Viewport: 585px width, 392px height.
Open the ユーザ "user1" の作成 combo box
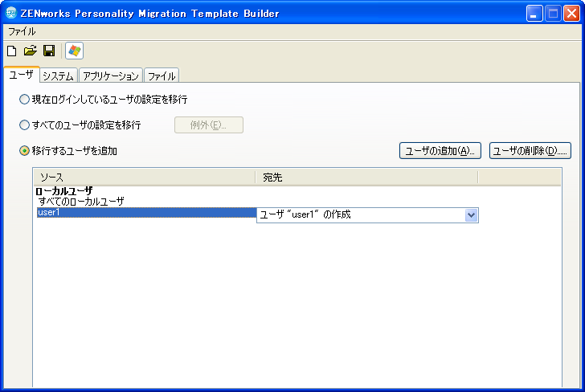pyautogui.click(x=367, y=215)
